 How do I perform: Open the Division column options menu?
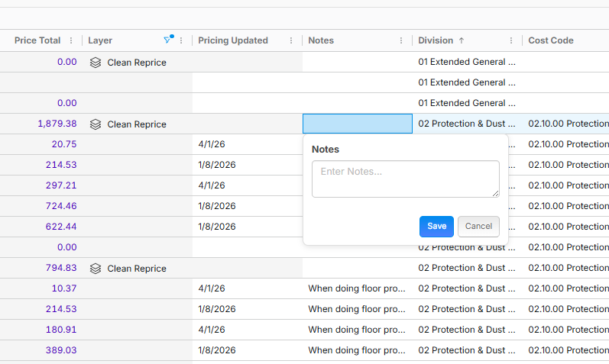pos(511,40)
